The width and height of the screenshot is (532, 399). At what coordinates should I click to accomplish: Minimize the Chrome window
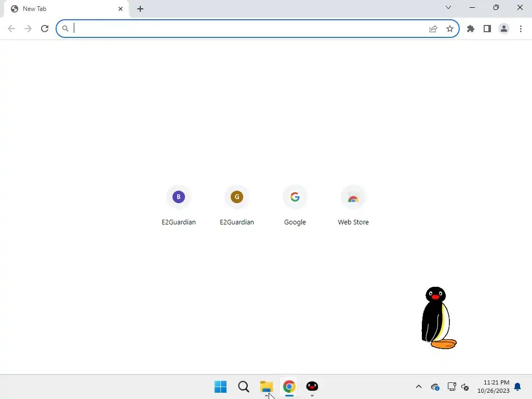pos(472,7)
